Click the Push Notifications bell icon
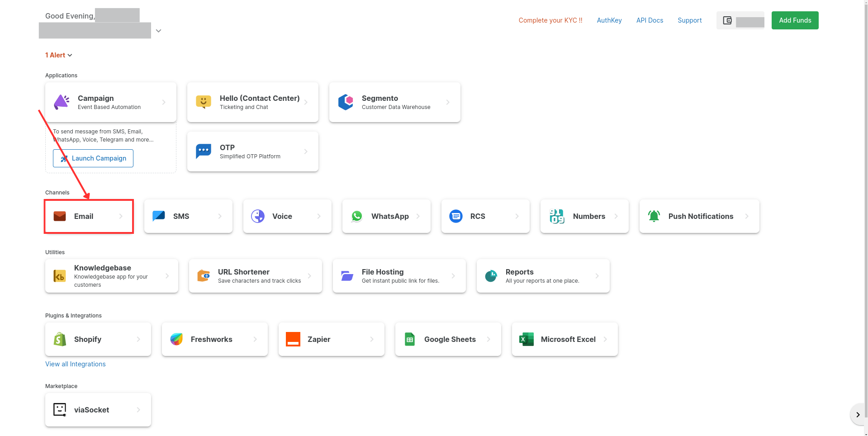 pos(654,216)
